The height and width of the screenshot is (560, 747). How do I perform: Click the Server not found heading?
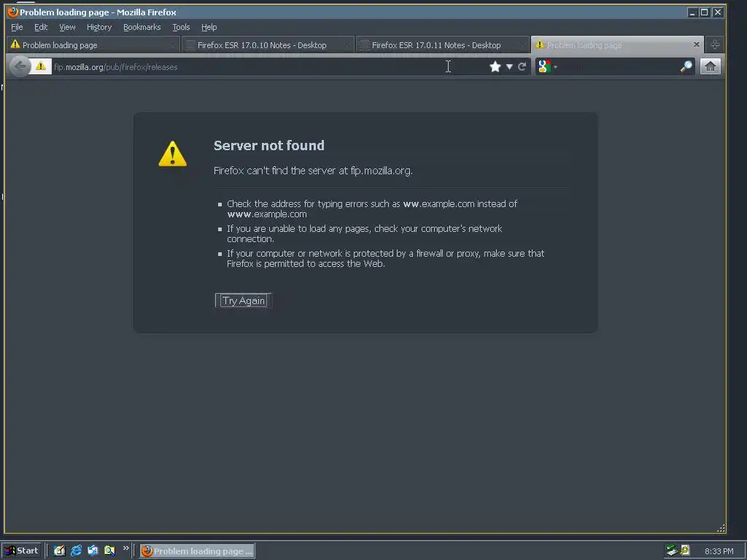pos(268,145)
